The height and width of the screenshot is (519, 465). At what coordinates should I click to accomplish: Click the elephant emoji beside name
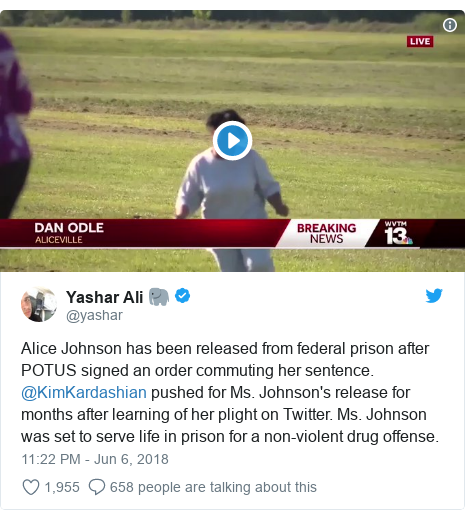159,297
